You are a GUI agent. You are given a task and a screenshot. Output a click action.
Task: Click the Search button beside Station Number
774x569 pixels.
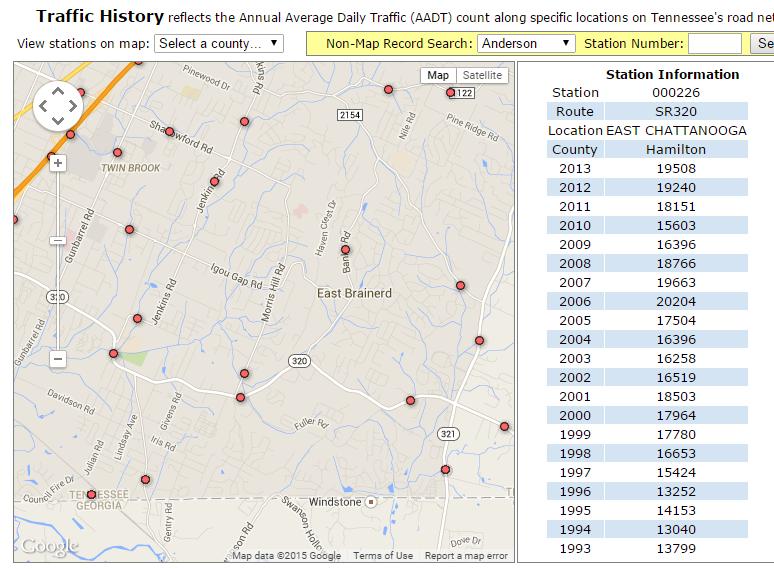point(763,43)
